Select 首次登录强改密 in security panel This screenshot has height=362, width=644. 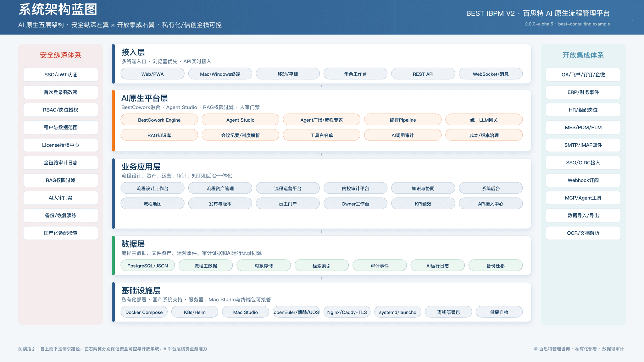click(61, 92)
